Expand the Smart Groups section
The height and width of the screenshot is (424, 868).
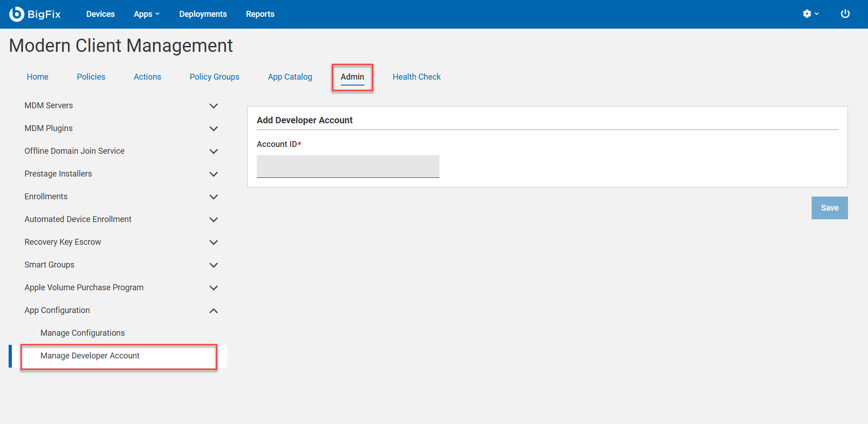(x=214, y=265)
